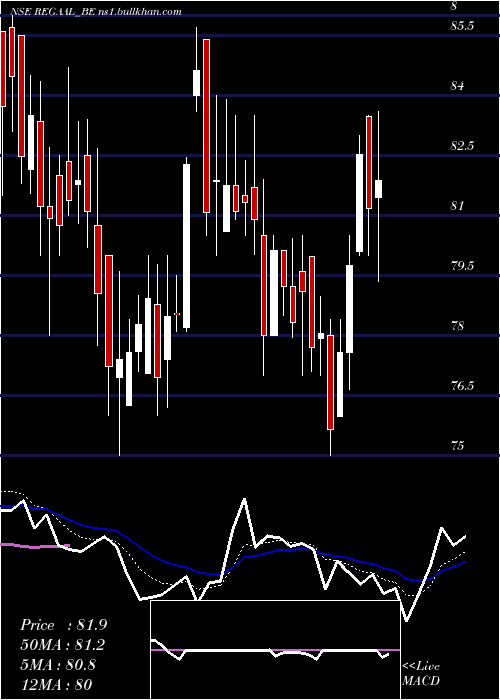The image size is (500, 700).
Task: Click the 84 price axis label
Action: (457, 86)
